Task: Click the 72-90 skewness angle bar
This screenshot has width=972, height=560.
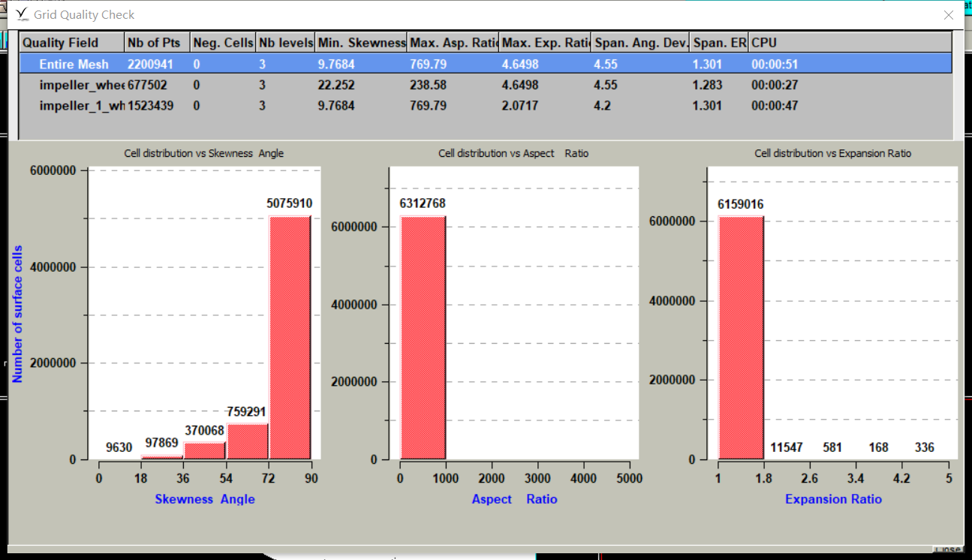Action: pyautogui.click(x=290, y=338)
